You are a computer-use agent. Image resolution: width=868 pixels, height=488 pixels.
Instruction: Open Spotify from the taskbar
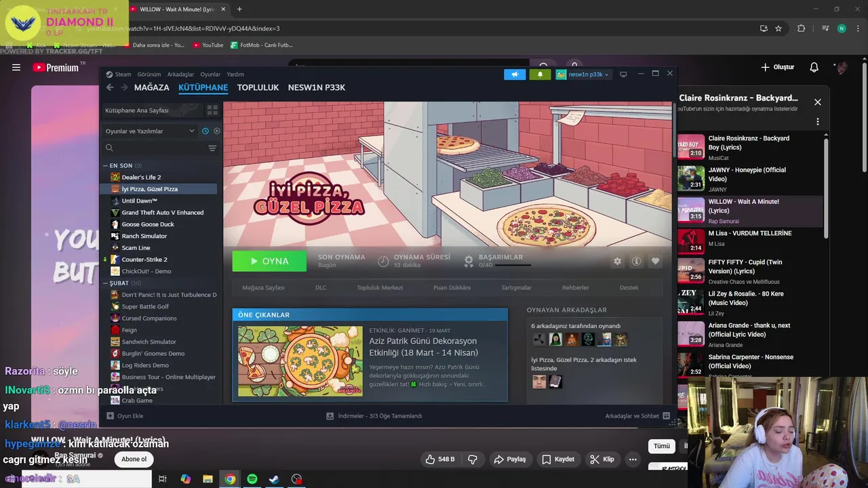[x=252, y=479]
